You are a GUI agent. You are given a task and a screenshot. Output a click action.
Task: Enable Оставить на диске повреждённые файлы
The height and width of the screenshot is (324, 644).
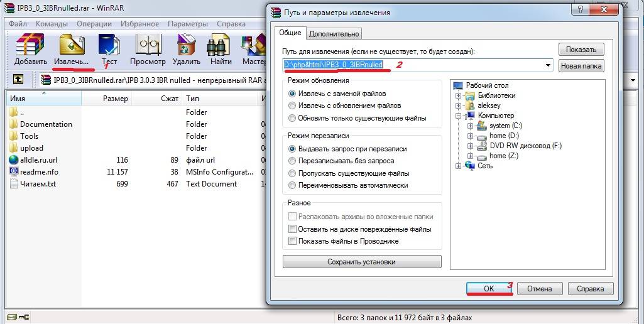tap(292, 229)
